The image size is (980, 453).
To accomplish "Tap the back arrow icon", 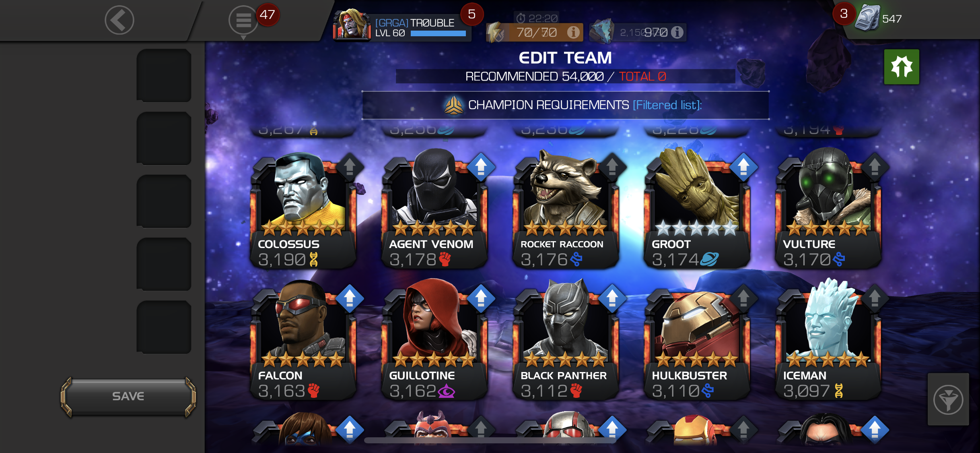I will [x=119, y=20].
